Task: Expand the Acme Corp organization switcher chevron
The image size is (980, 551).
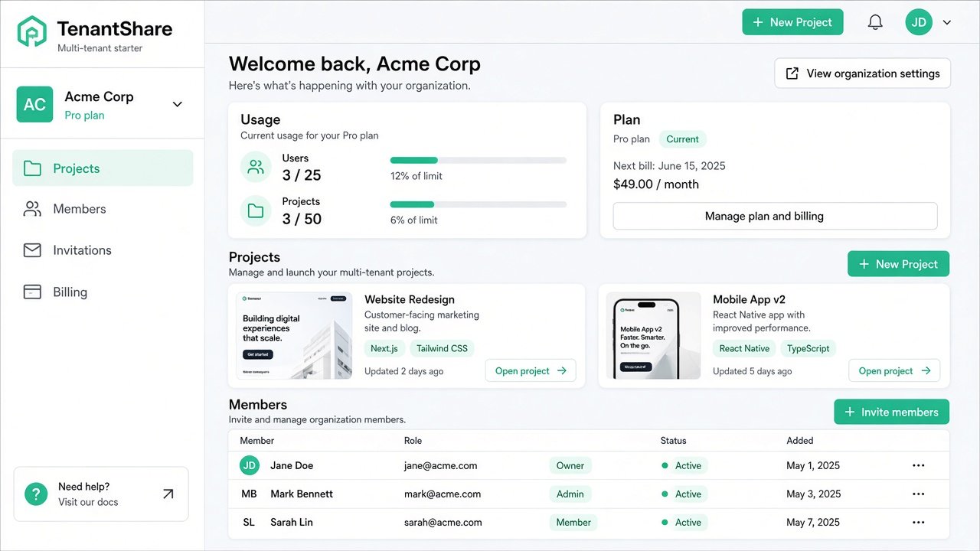Action: pos(178,104)
